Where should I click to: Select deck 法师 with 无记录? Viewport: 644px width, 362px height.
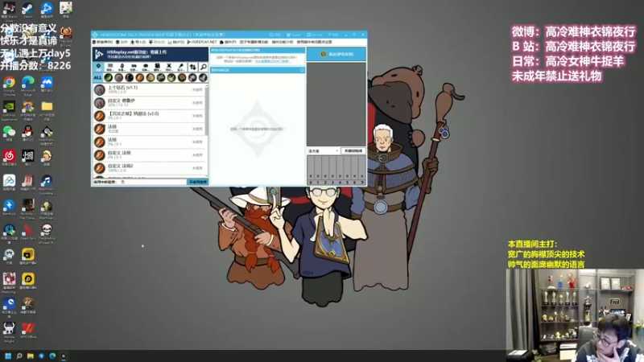point(149,129)
